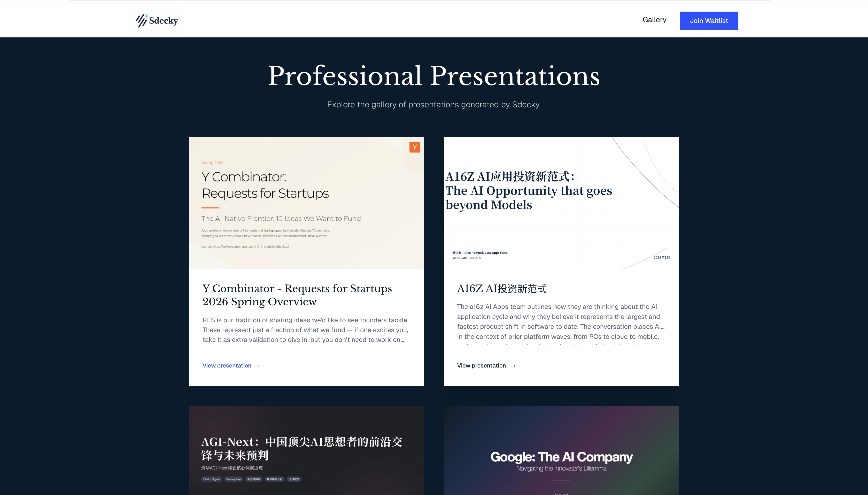Click the '全球定位' tag pill

click(294, 479)
